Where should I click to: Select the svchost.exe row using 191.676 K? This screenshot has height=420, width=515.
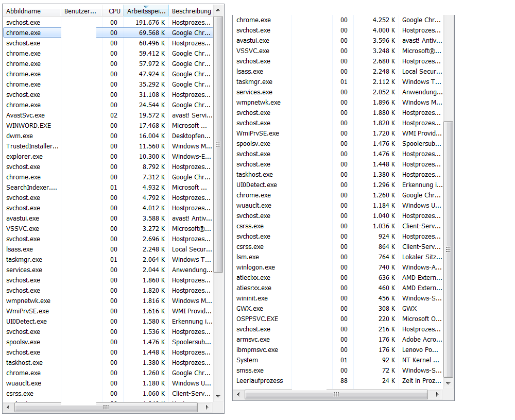tap(108, 22)
